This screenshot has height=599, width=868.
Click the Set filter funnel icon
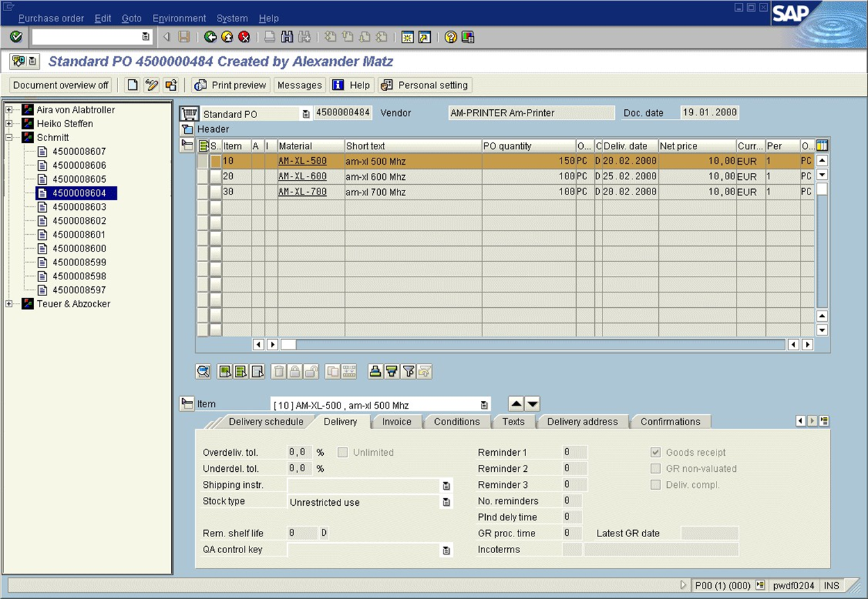[x=409, y=372]
